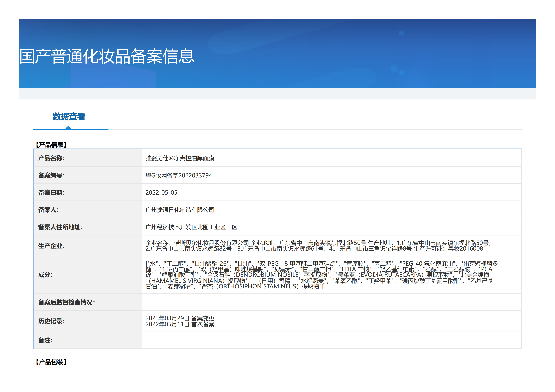Select history entry 2023年03月29日 备案变更
The width and height of the screenshot is (555, 392).
coord(180,318)
